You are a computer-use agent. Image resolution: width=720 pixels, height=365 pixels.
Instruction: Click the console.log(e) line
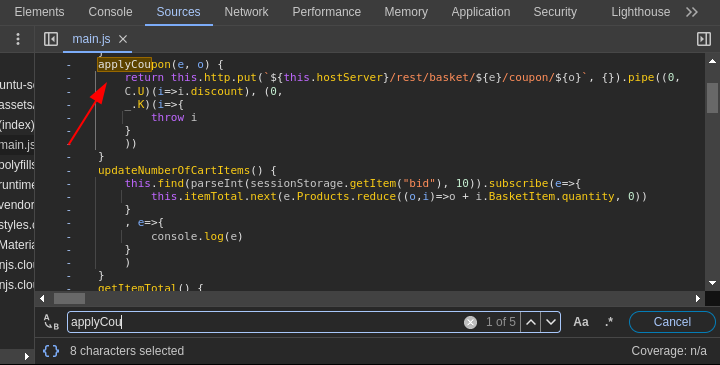pos(197,236)
